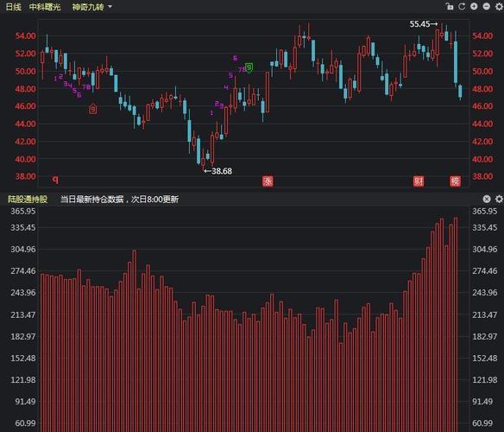Click the red q marker at chart bottom-left
This screenshot has height=432, width=504.
pyautogui.click(x=55, y=180)
